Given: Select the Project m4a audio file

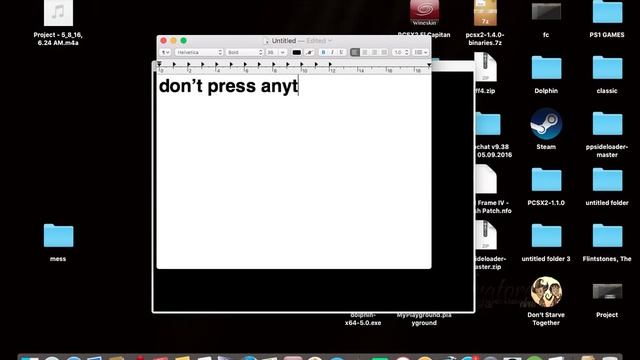Looking at the screenshot, I should pos(58,13).
